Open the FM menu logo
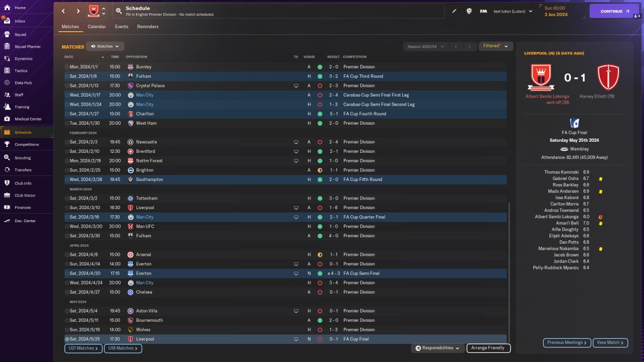The image size is (644, 362). tap(484, 11)
